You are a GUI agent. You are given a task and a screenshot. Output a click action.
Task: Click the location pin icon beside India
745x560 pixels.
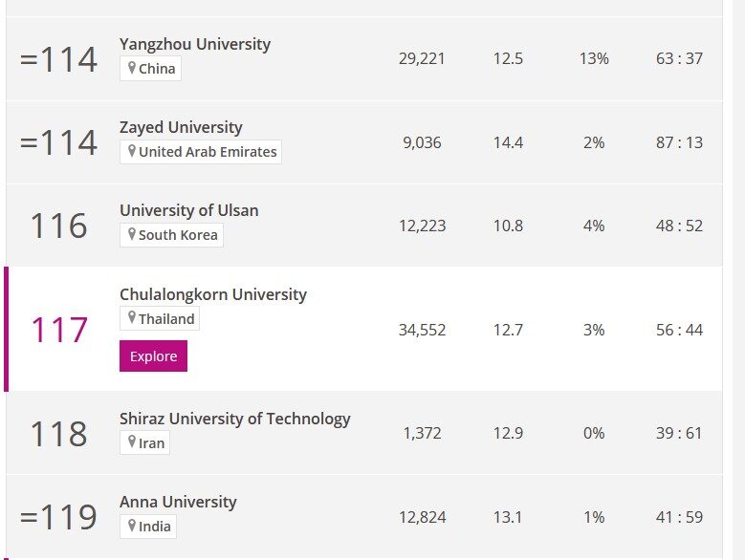pos(132,526)
